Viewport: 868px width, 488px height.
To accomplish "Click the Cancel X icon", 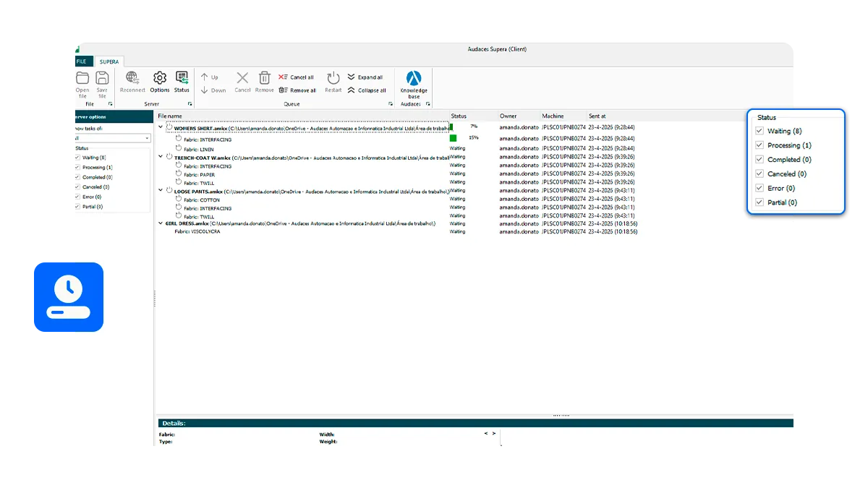I will tap(242, 78).
